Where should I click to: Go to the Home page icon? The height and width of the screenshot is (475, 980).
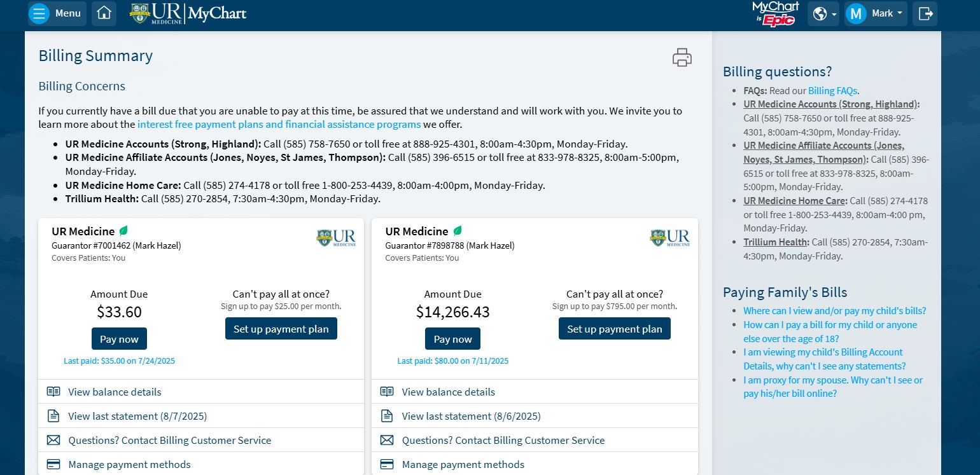point(104,13)
